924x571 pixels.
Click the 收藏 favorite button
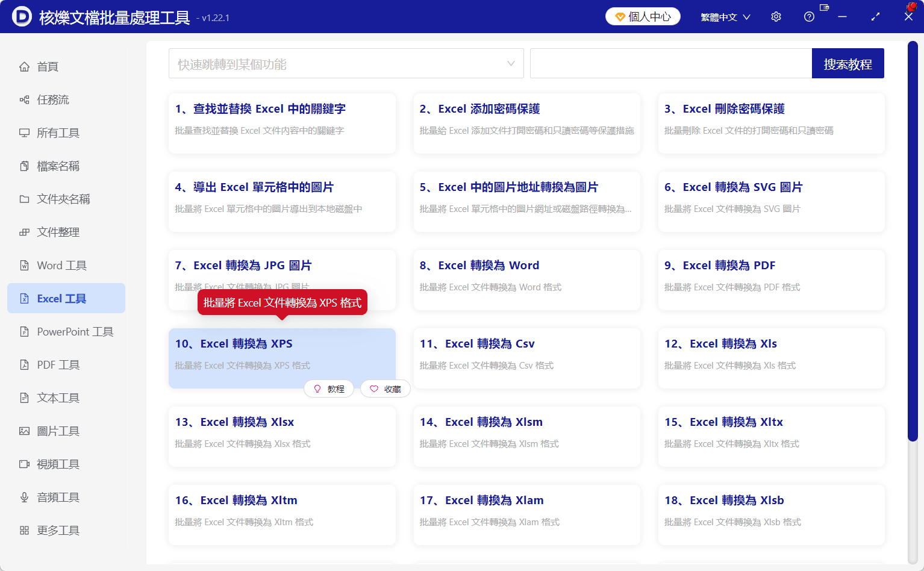pyautogui.click(x=386, y=389)
